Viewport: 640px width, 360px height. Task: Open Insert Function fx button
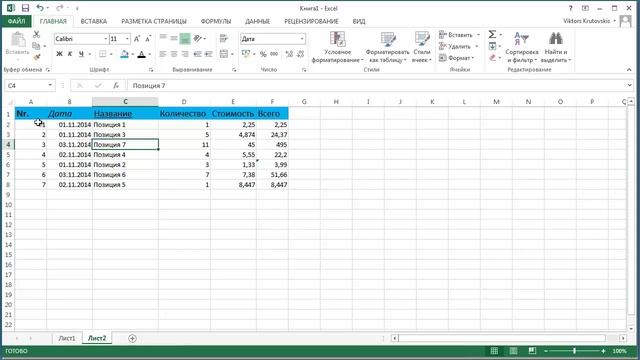[116, 85]
